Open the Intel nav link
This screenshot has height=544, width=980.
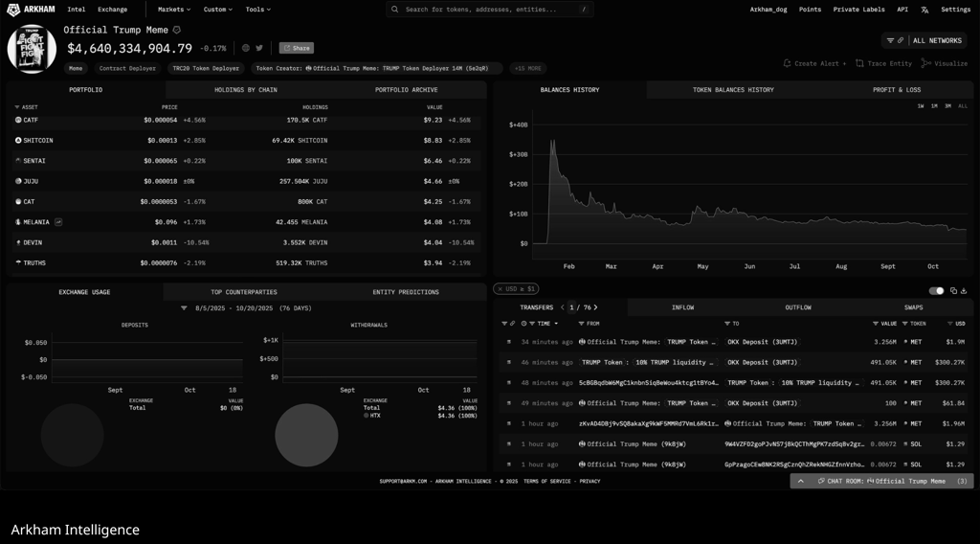77,10
